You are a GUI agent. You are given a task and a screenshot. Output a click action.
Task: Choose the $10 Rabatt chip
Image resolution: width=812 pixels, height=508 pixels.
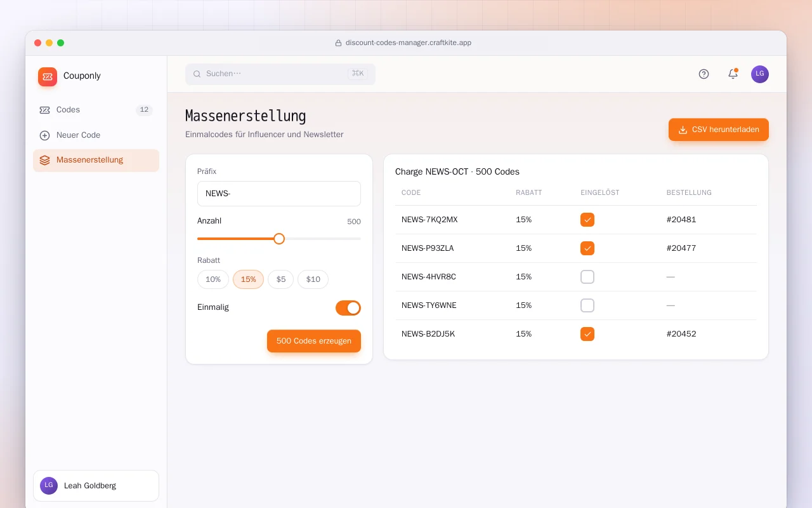[x=313, y=279]
